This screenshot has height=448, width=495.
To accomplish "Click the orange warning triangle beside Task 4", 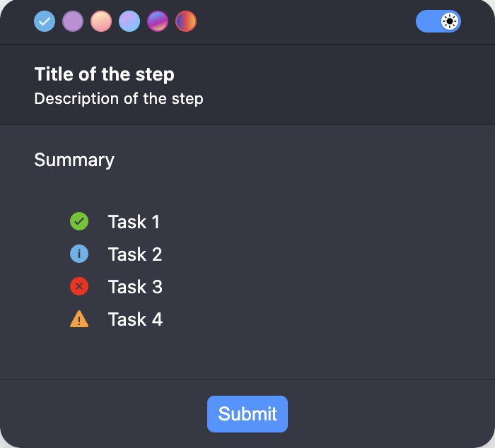I will coord(79,319).
